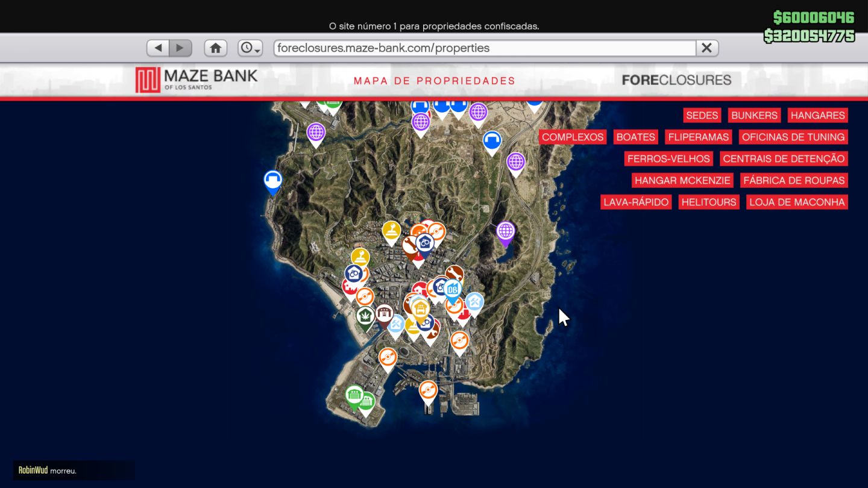Select the Boates filter tag

click(636, 137)
